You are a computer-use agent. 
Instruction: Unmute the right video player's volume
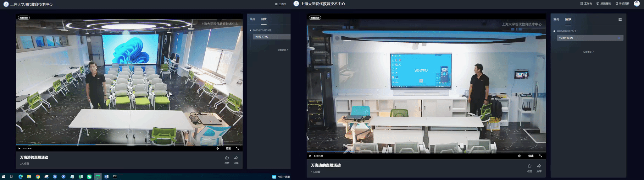tap(519, 156)
